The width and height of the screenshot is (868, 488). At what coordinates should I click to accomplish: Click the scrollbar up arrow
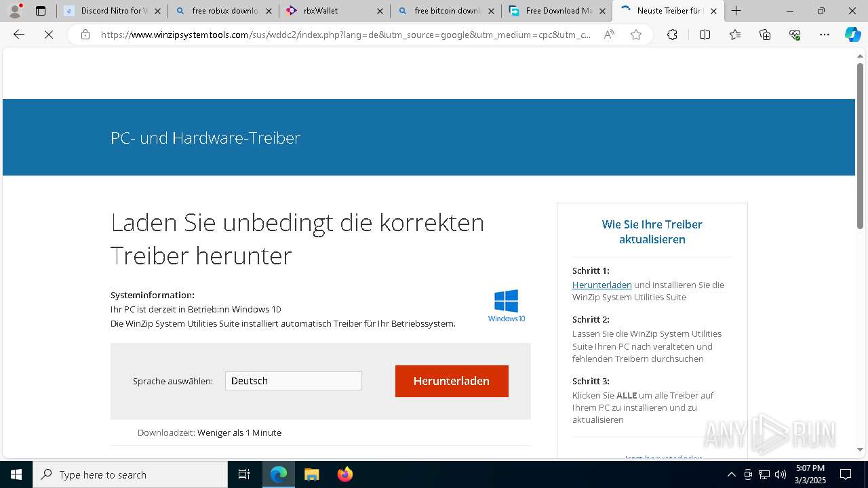[861, 56]
